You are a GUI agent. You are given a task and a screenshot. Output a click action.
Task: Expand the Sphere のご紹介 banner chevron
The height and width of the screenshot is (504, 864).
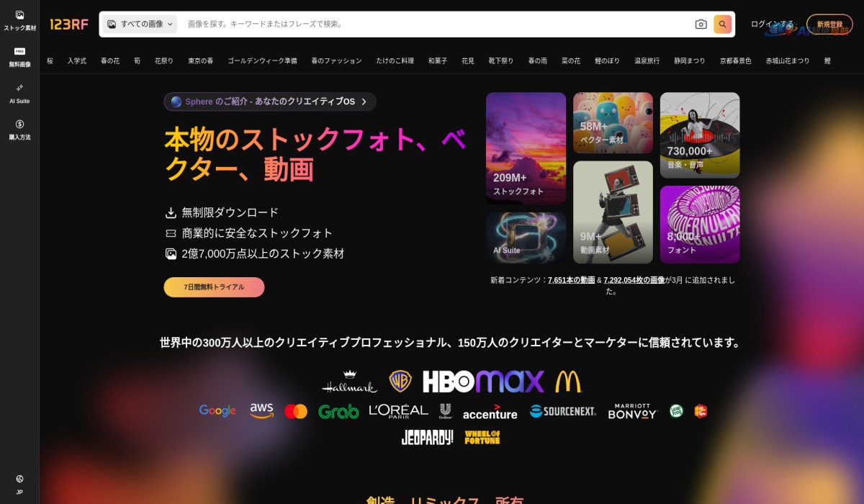tap(362, 102)
